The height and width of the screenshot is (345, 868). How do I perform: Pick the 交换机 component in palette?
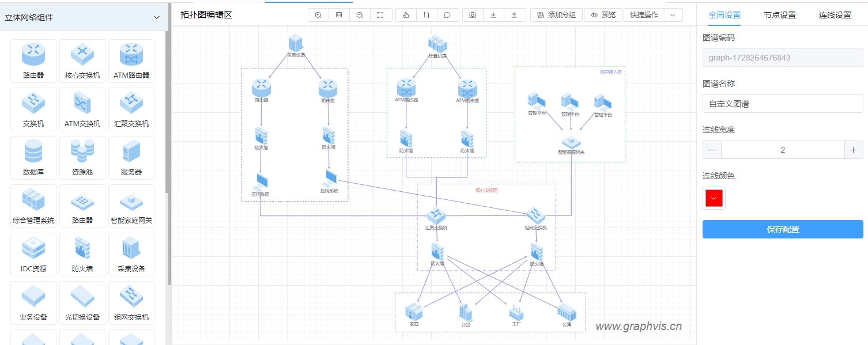pyautogui.click(x=33, y=109)
